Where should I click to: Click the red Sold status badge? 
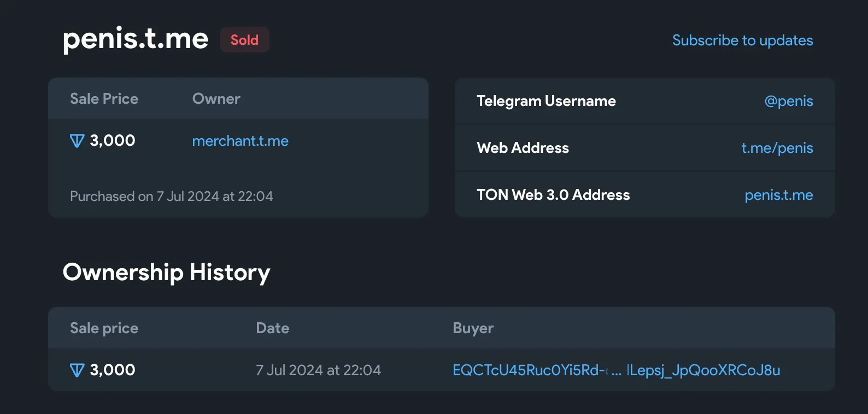[x=244, y=40]
